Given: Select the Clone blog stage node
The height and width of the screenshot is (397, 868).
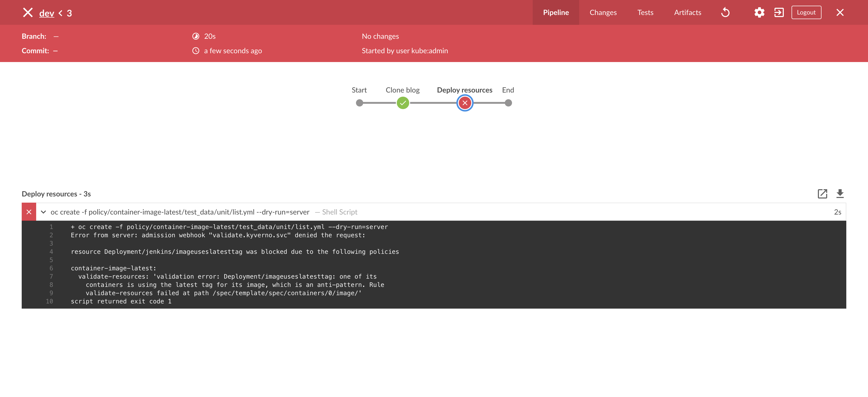Looking at the screenshot, I should 403,103.
